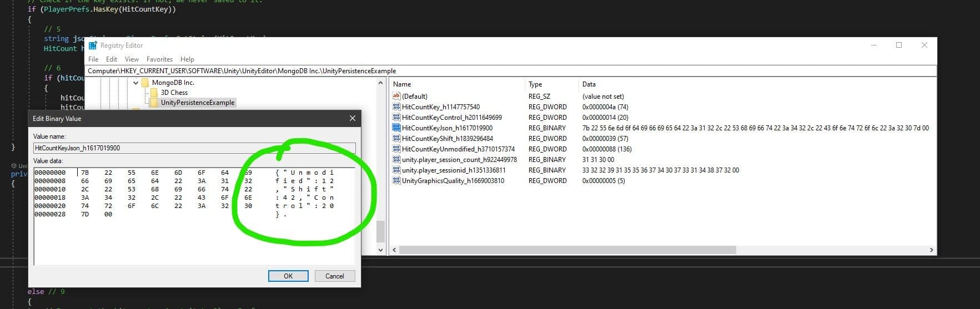Image resolution: width=980 pixels, height=309 pixels.
Task: Select the HitCountKey_h1147757540 value icon
Action: (x=396, y=107)
